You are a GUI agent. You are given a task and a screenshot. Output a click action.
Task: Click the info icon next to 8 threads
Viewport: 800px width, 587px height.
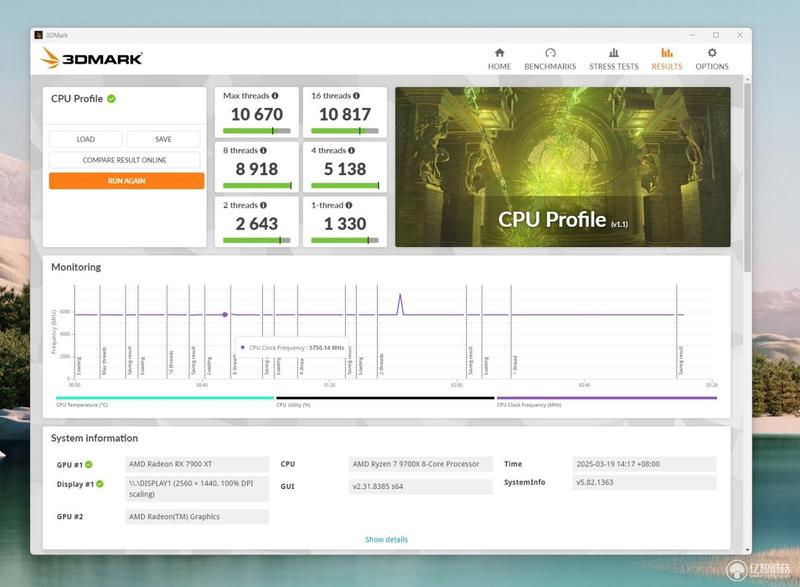click(x=263, y=150)
